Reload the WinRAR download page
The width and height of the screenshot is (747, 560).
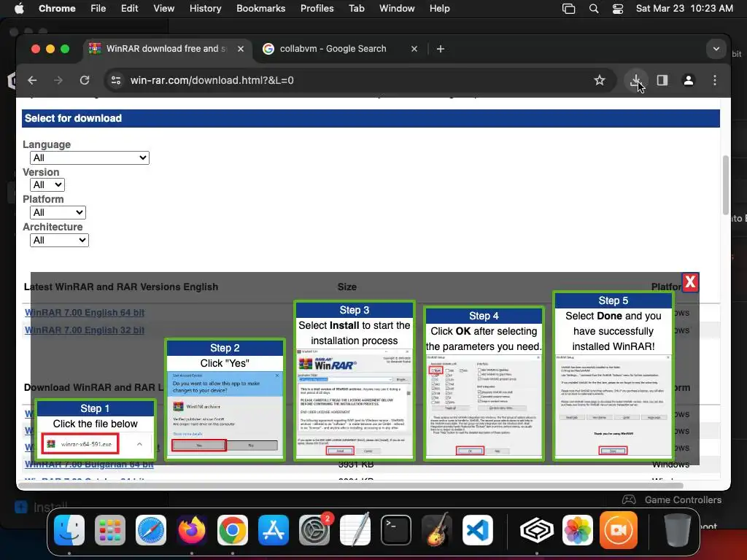[x=85, y=80]
